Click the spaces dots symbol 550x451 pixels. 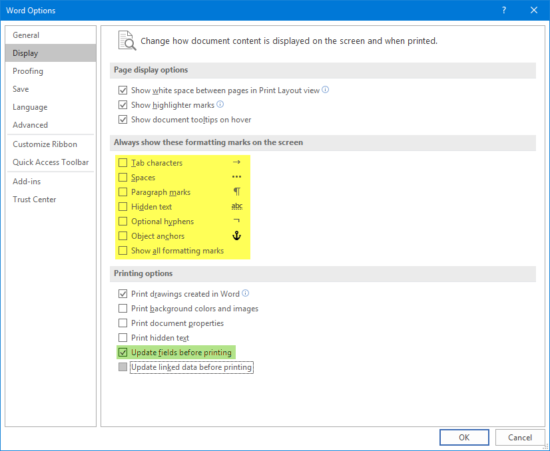(237, 177)
